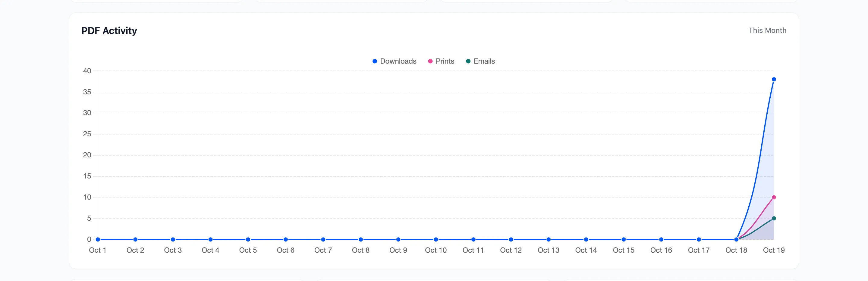Toggle the Emails legend series
The height and width of the screenshot is (281, 868).
(x=480, y=61)
